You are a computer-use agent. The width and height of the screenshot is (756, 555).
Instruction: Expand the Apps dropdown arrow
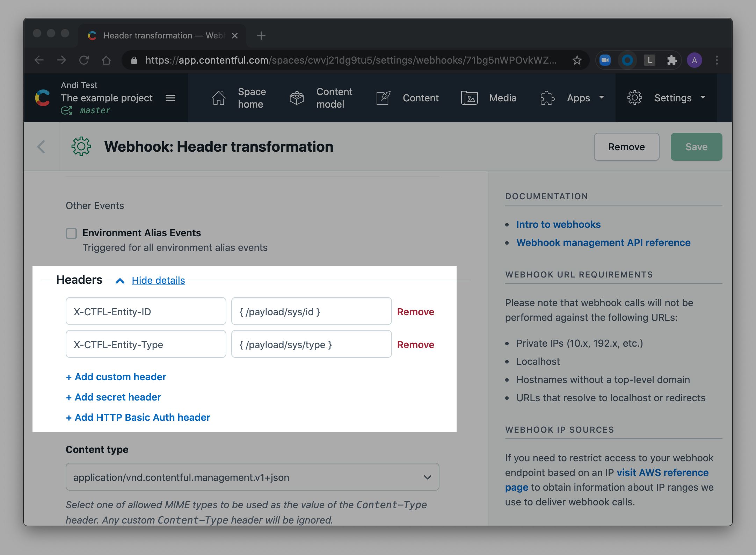point(602,97)
